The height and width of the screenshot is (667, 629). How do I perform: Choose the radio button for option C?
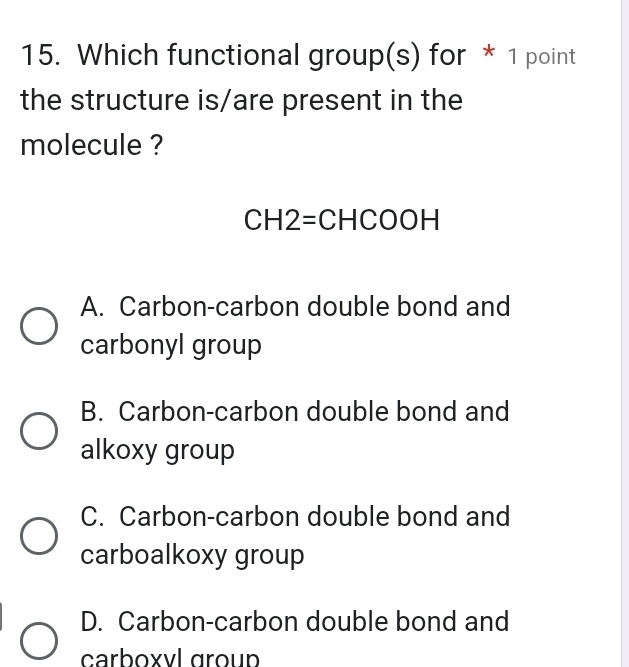click(39, 536)
